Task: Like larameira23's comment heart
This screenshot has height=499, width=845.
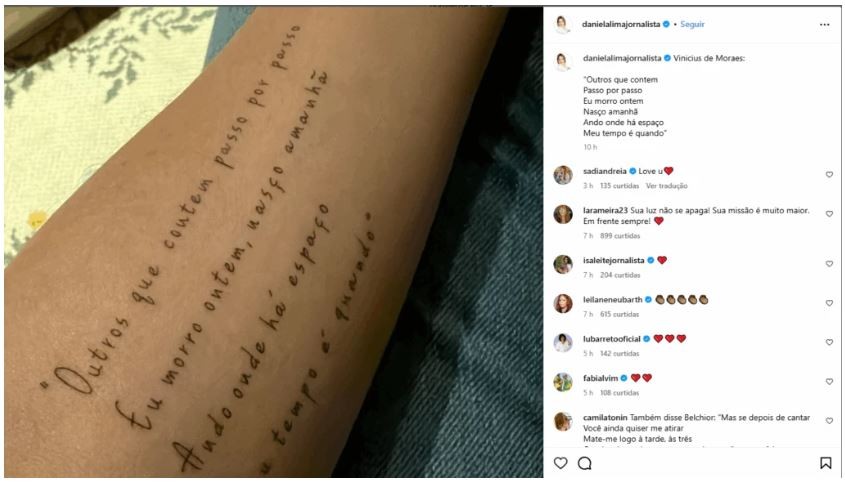Action: pyautogui.click(x=829, y=214)
